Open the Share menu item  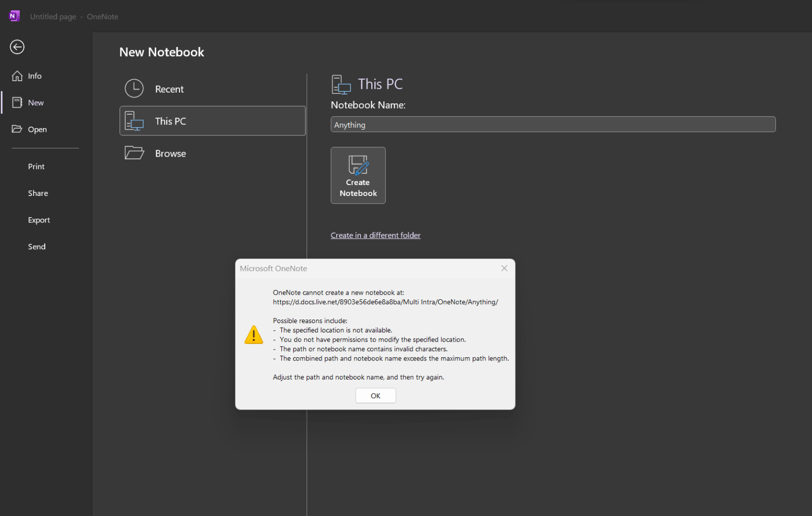[38, 193]
